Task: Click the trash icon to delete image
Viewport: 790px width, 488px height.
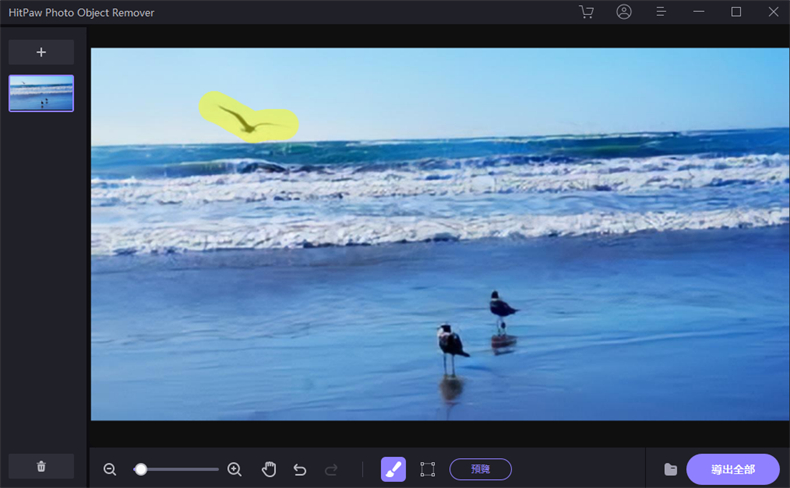Action: coord(41,466)
